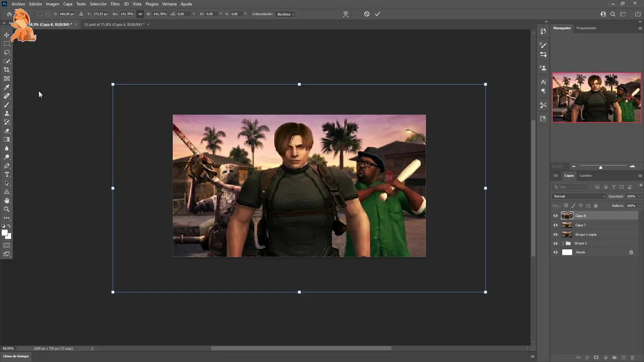Hide the Capa 7 layer
This screenshot has width=644, height=362.
[555, 225]
